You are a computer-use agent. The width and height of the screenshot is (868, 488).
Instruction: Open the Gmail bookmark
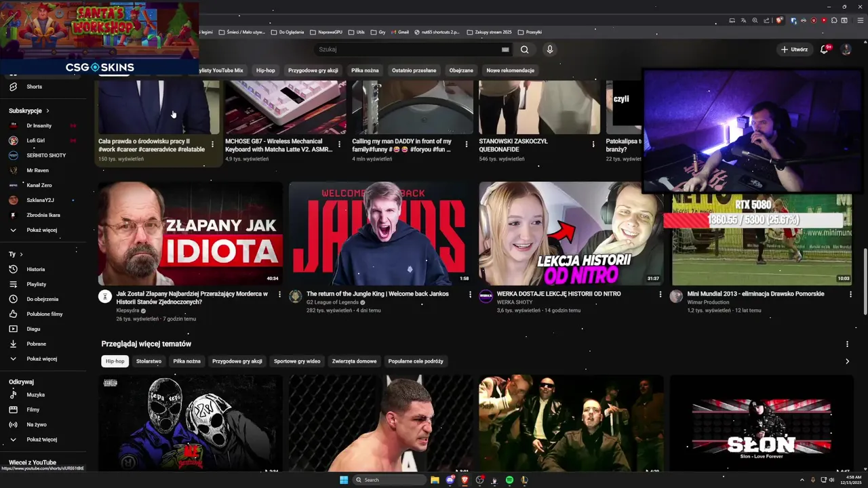399,32
